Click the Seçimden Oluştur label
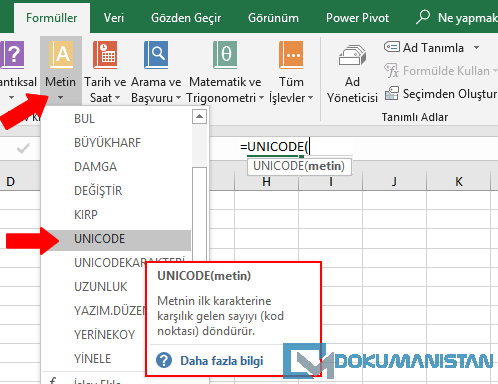The height and width of the screenshot is (384, 498). pos(450,94)
